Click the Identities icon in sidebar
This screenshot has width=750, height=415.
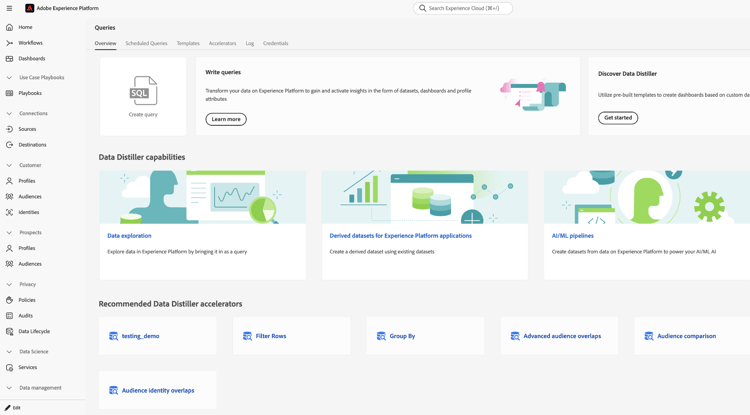(x=9, y=212)
